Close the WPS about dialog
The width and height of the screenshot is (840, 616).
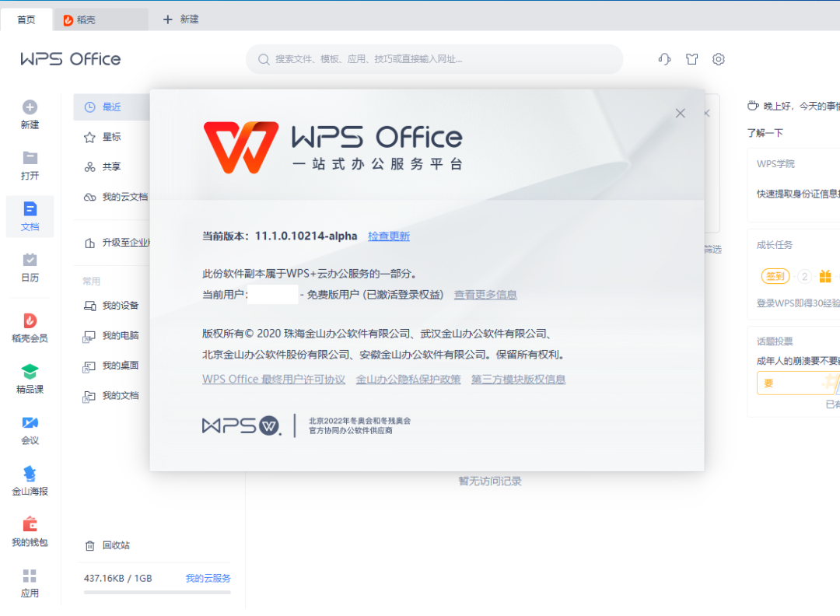(681, 113)
